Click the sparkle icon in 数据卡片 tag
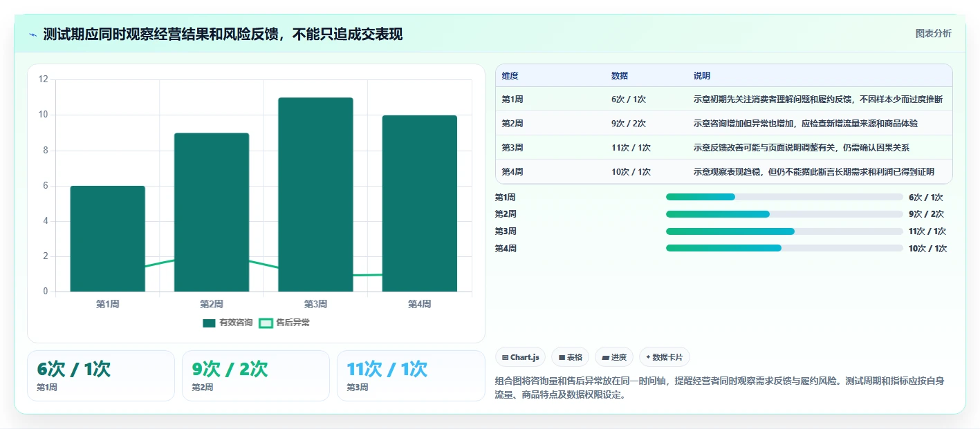Screen dimensions: 980x429 648,357
